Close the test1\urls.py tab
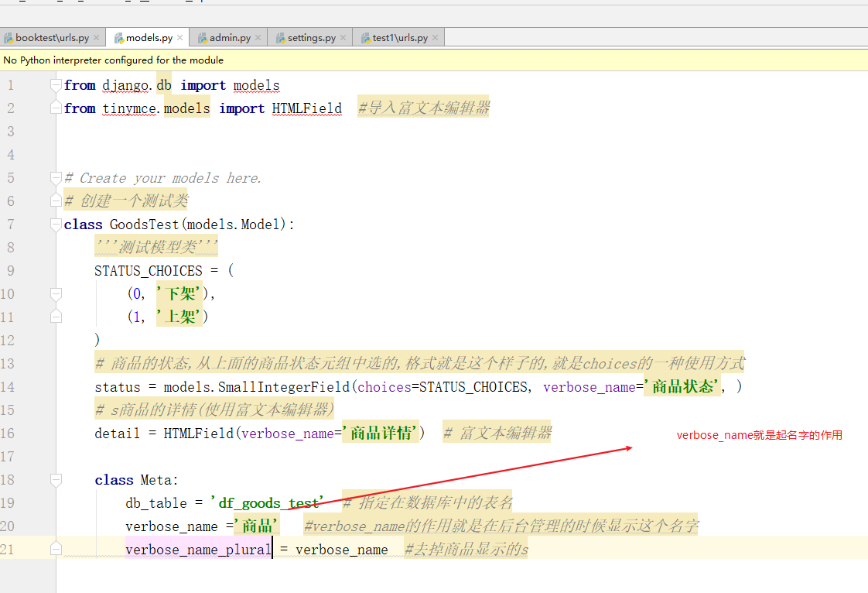868x593 pixels. [x=435, y=38]
